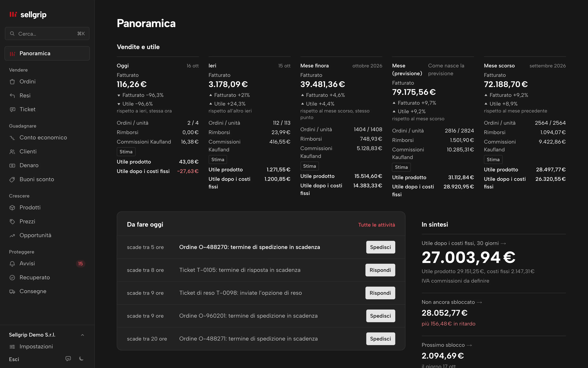Click the Stima badge under Mese scorso

coord(493,159)
